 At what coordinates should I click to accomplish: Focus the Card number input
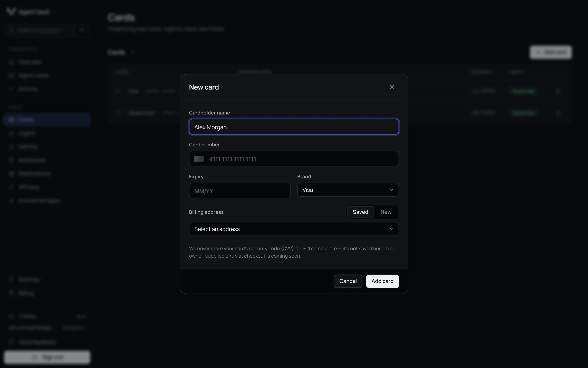click(x=294, y=159)
